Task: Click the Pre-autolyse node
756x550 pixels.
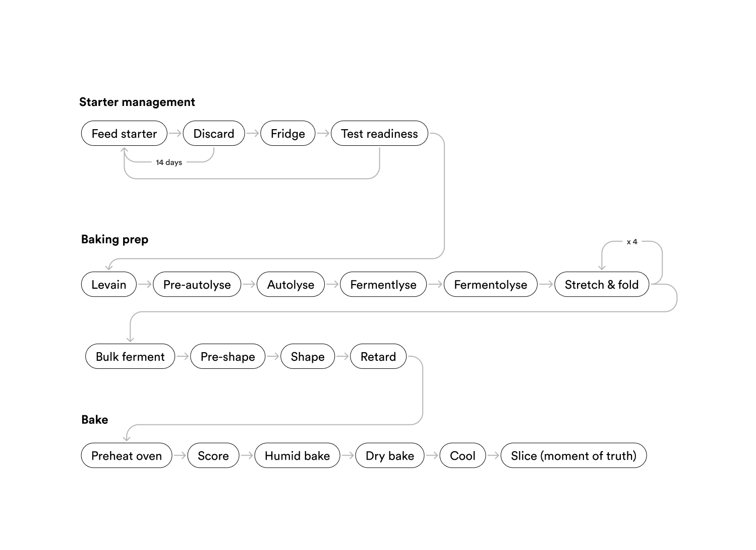Action: (x=197, y=285)
